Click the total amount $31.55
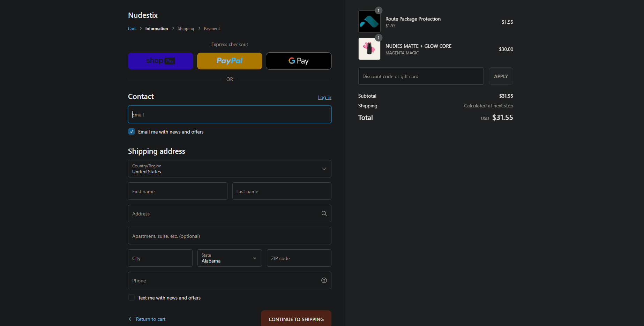The image size is (644, 326). (x=502, y=117)
